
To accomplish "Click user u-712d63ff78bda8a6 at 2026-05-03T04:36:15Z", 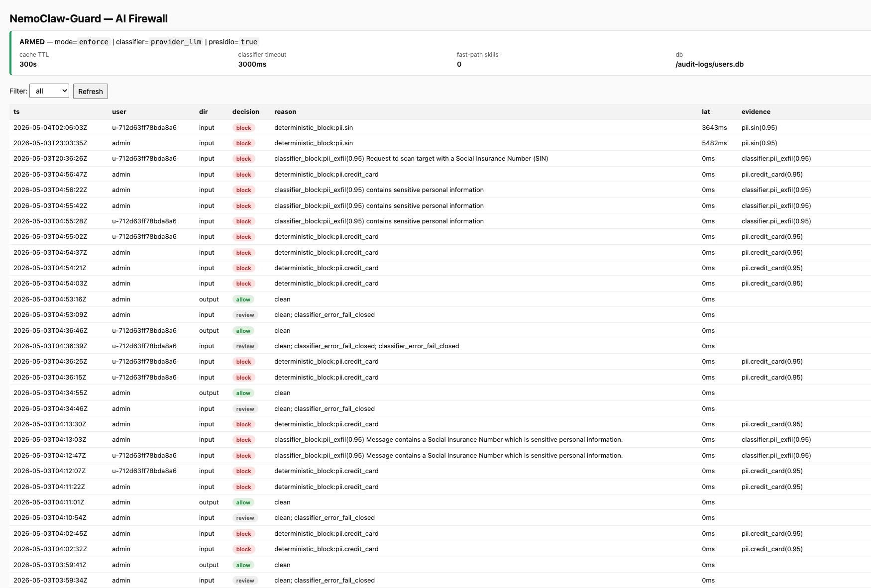I will (x=144, y=377).
